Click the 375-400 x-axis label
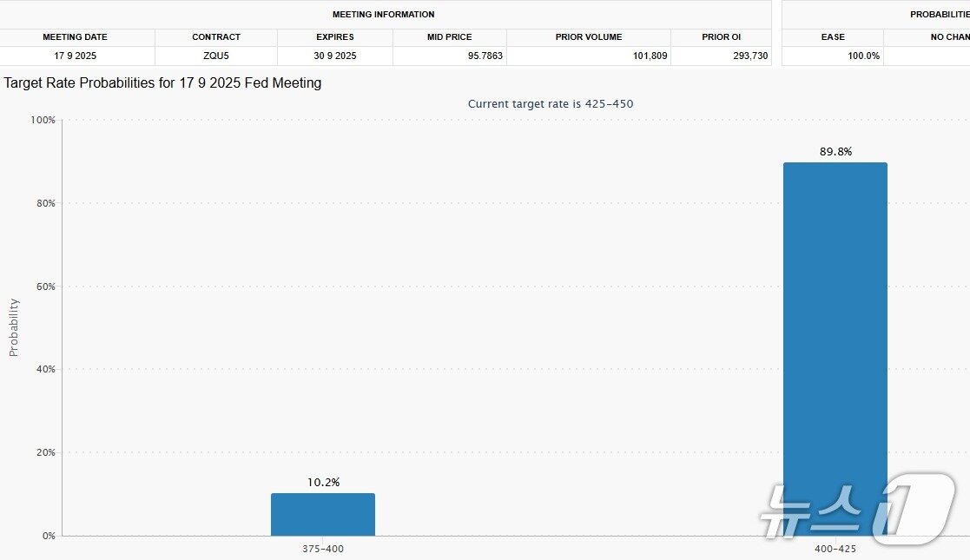The width and height of the screenshot is (970, 560). pos(322,549)
